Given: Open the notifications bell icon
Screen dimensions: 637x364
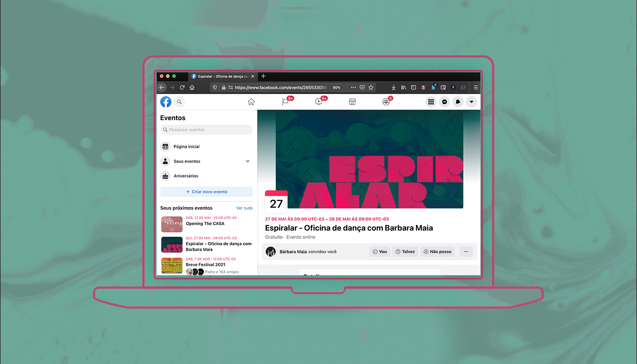Looking at the screenshot, I should [458, 102].
